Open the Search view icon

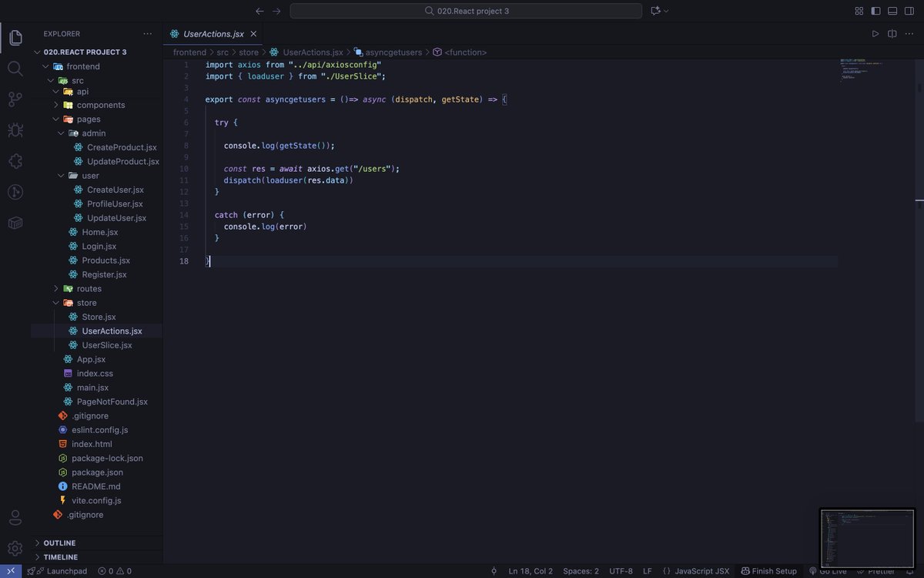click(15, 68)
